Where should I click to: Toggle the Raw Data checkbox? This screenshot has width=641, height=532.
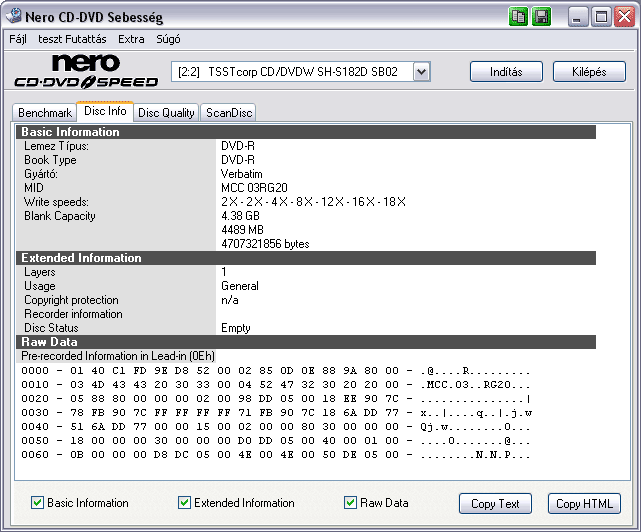pos(350,503)
